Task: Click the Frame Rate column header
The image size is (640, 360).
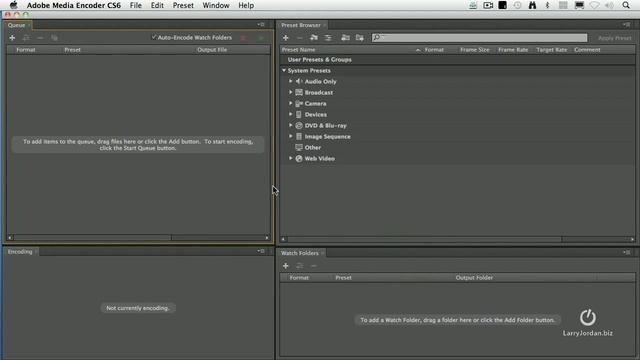Action: 513,50
